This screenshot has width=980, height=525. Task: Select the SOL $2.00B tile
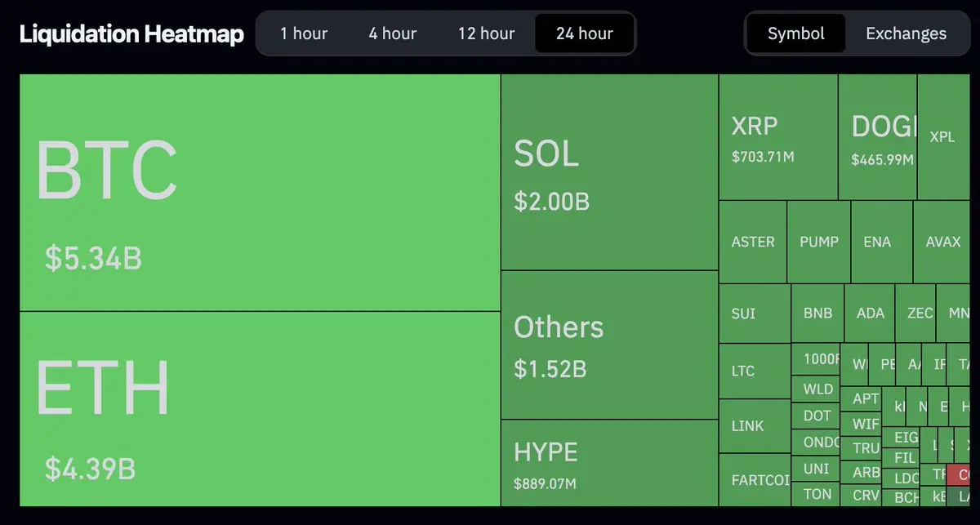click(x=609, y=172)
